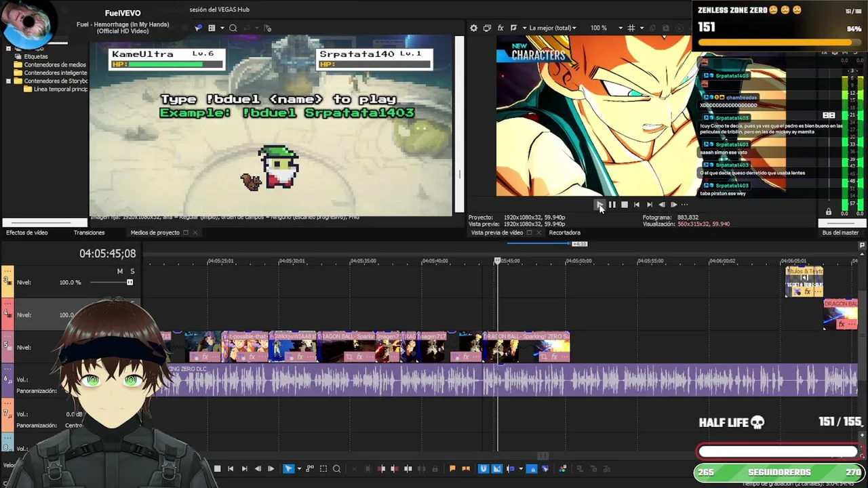Play the video preview
The width and height of the screenshot is (868, 488).
tap(599, 204)
